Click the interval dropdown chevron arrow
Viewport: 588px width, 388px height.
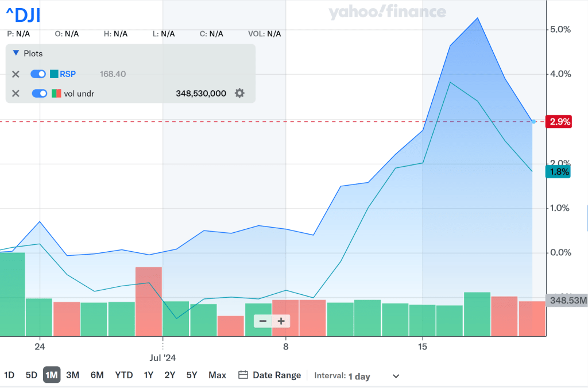point(396,376)
